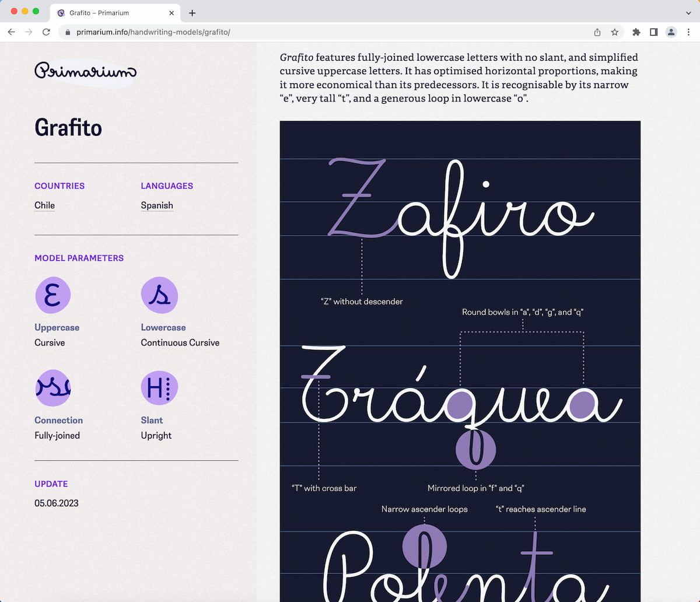Click the Slant upright icon

tap(159, 388)
